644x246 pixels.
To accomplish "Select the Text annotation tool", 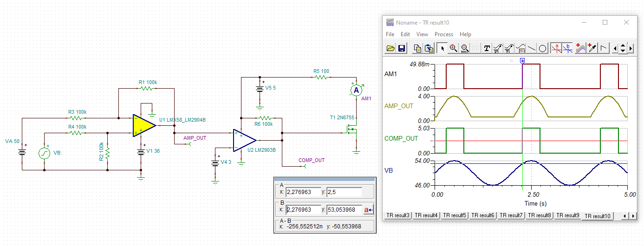I will click(487, 48).
